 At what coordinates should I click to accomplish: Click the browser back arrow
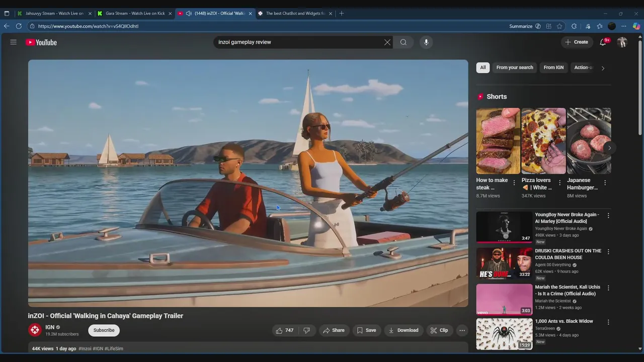[7, 26]
